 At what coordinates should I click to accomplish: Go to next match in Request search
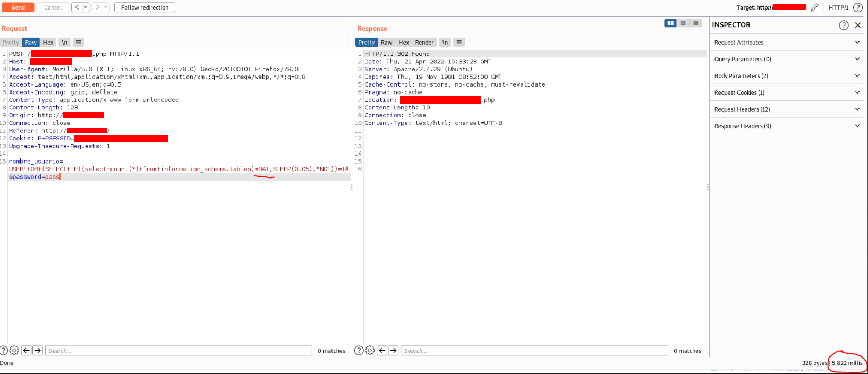[x=38, y=351]
